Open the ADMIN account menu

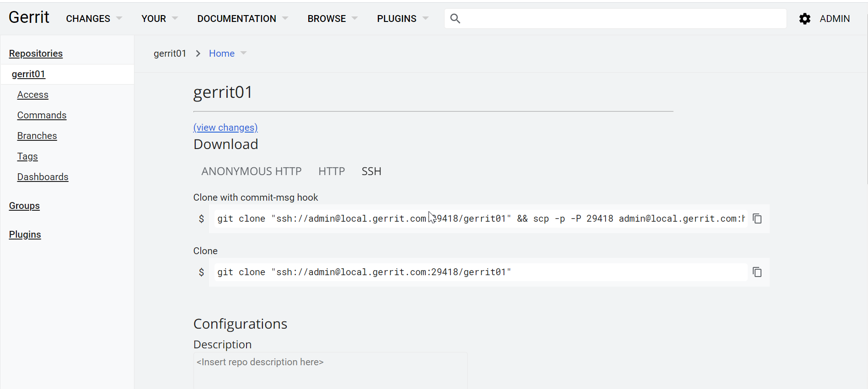(835, 19)
